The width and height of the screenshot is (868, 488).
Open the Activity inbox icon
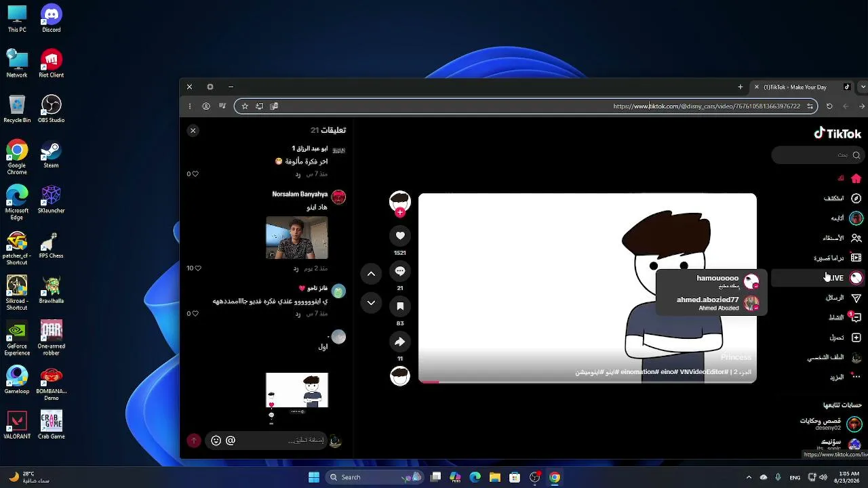(856, 317)
